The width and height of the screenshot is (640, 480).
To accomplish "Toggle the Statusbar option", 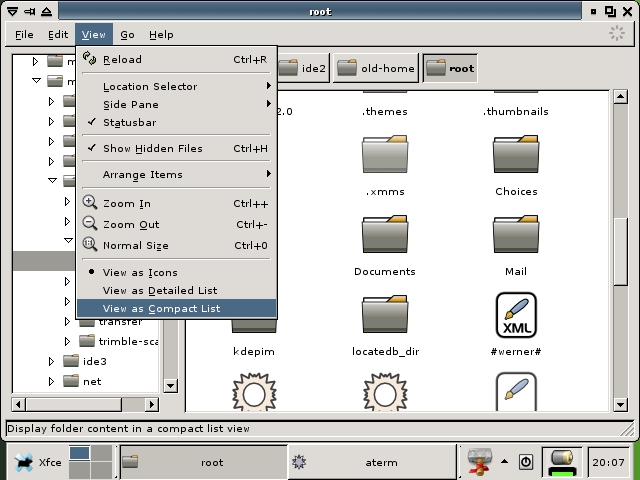I will (129, 123).
